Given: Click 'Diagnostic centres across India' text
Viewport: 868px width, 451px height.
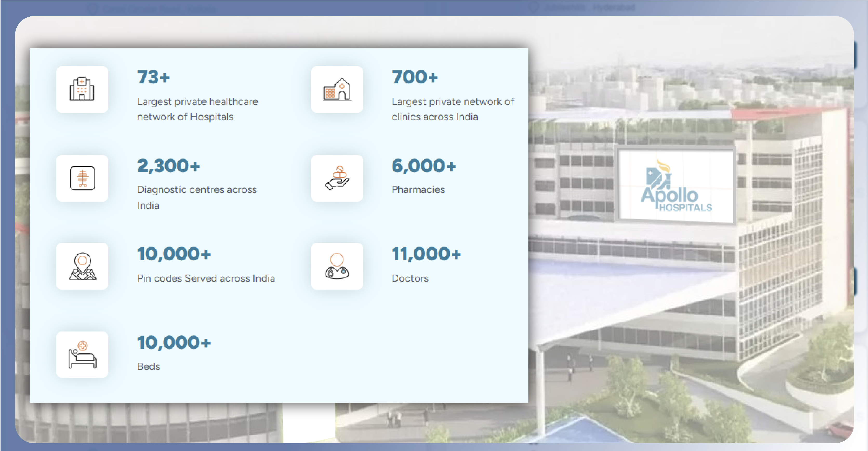Looking at the screenshot, I should [197, 198].
